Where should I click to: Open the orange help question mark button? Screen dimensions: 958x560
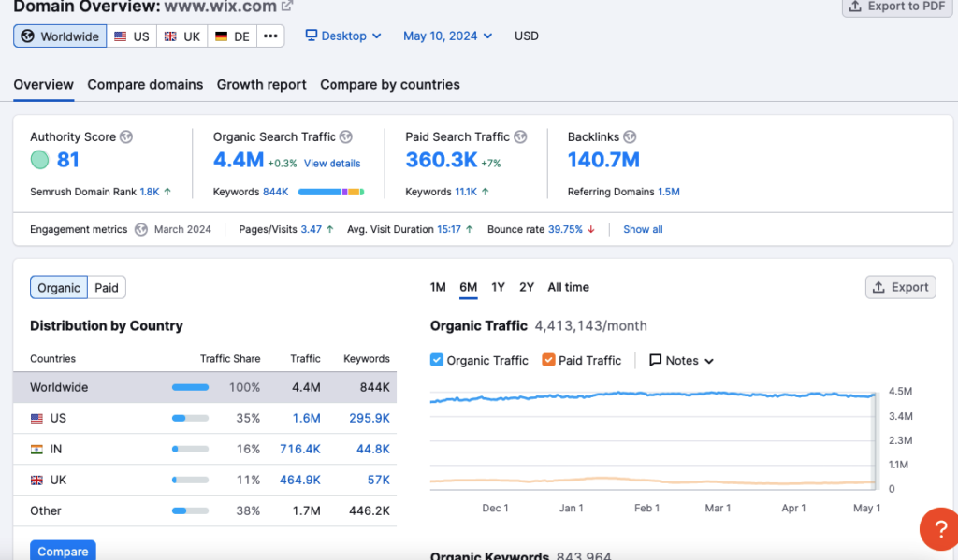tap(939, 529)
